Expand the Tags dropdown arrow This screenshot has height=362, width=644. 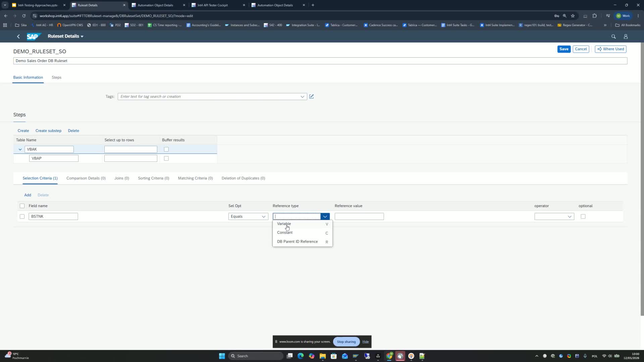pyautogui.click(x=303, y=97)
